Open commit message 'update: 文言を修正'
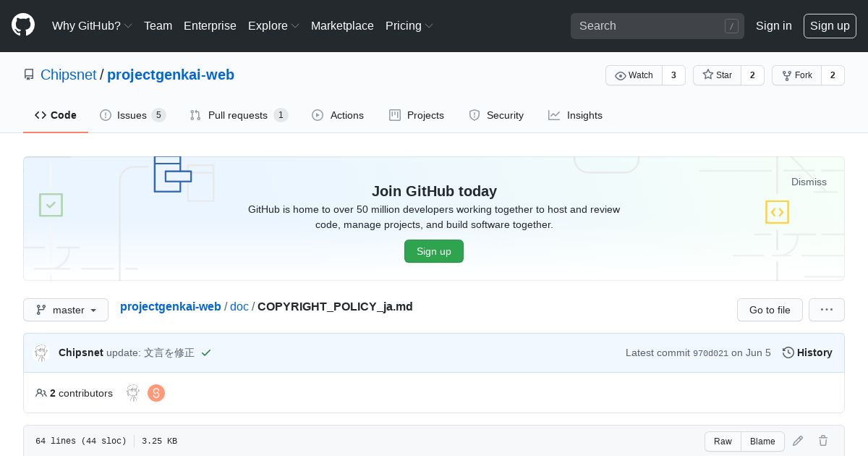This screenshot has width=868, height=456. [150, 352]
